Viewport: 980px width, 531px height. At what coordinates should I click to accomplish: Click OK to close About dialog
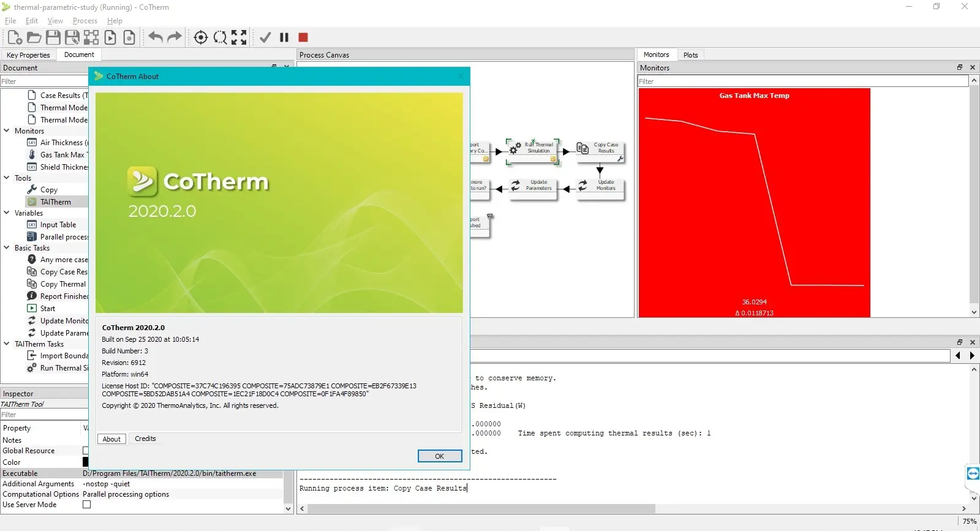tap(439, 456)
